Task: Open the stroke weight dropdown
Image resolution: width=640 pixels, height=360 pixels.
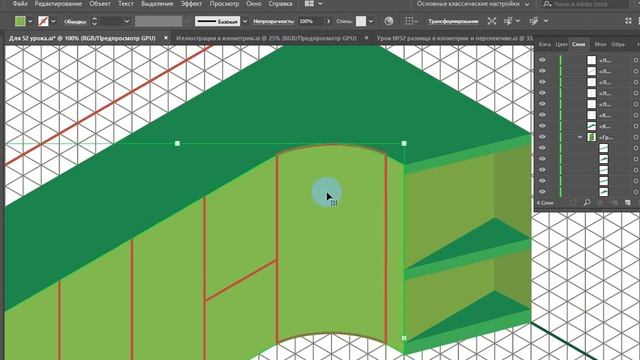Action: click(127, 21)
